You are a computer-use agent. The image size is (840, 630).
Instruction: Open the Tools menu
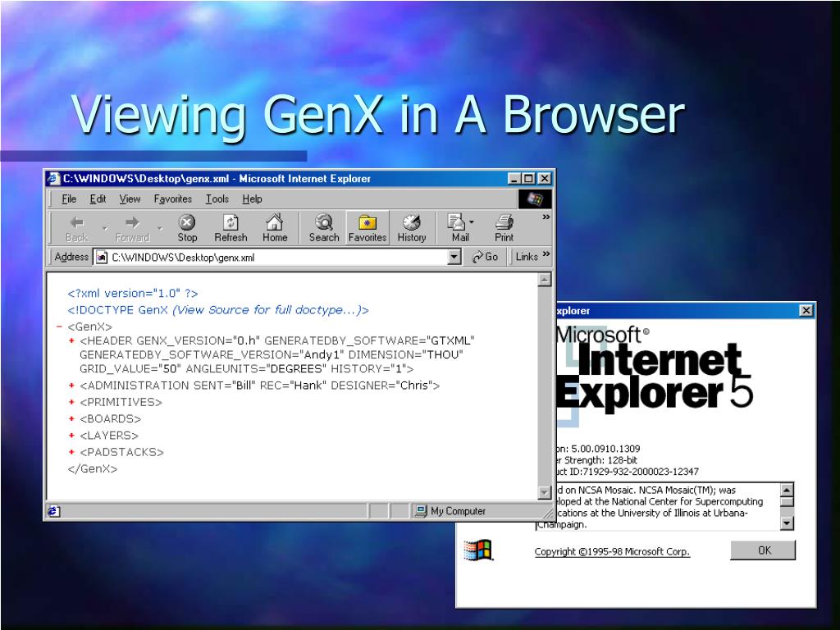[x=217, y=199]
